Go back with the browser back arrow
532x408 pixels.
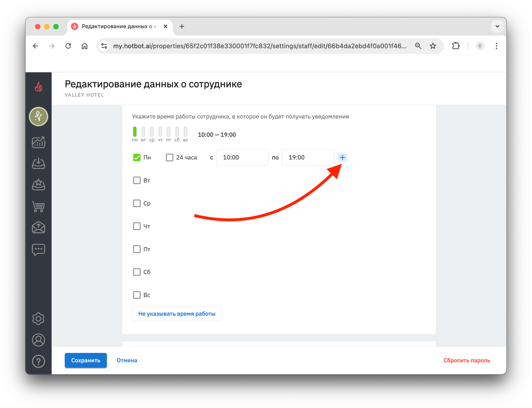36,46
